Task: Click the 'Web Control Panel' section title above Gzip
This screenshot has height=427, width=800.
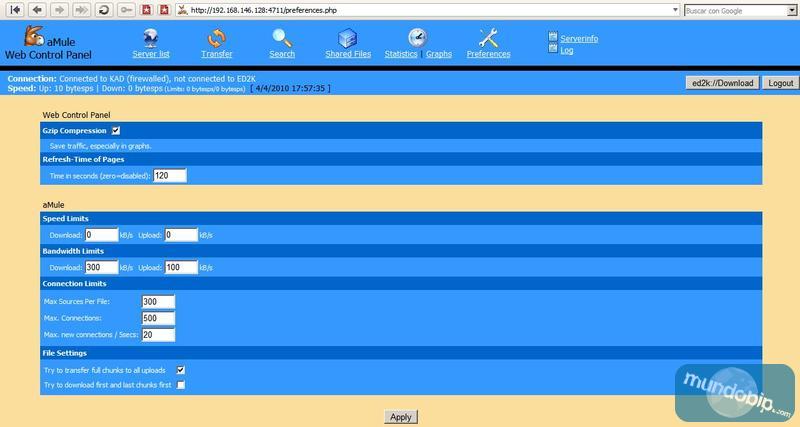Action: pyautogui.click(x=77, y=115)
